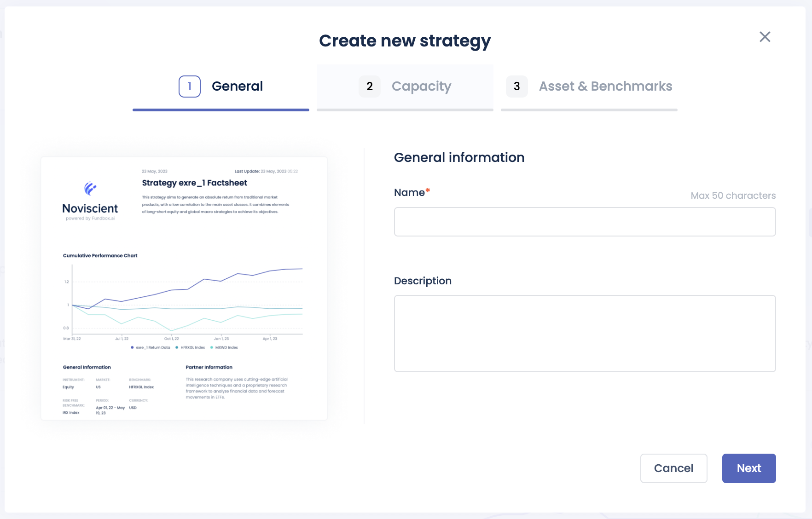Focus the Description text area
Screen dimensions: 812x519
[x=585, y=334]
